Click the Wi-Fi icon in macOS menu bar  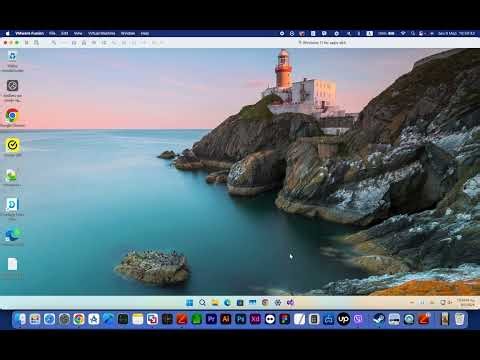coord(403,33)
